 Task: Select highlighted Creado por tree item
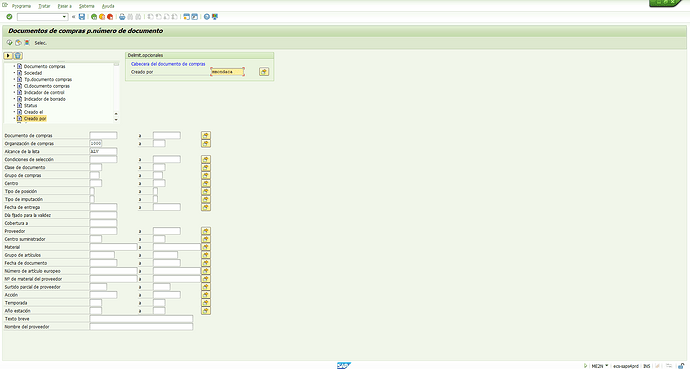35,119
